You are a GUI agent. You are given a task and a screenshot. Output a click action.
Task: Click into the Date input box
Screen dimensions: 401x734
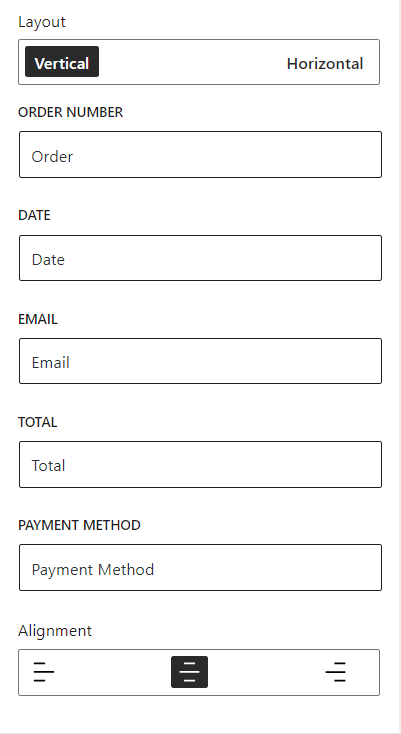tap(200, 258)
